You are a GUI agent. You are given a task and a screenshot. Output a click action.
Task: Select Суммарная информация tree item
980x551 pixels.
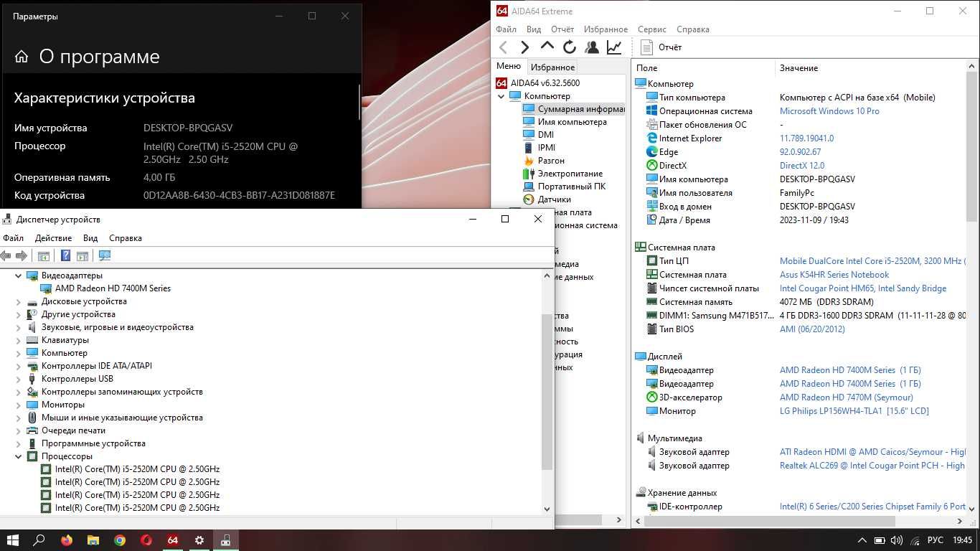point(574,109)
